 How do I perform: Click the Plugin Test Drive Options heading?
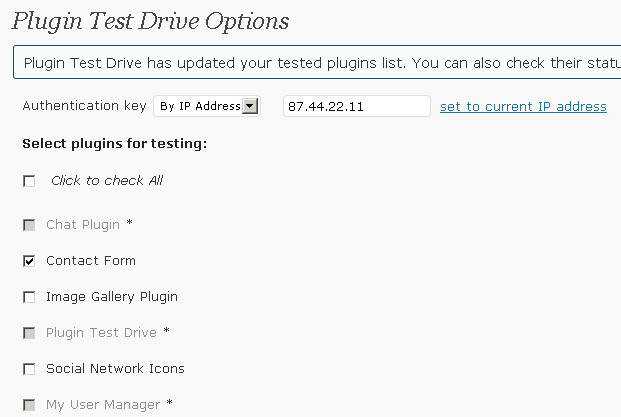(150, 21)
